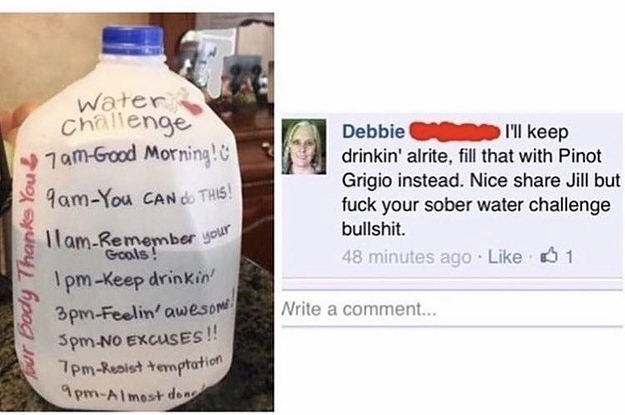Viewport: 625px width, 415px height.
Task: Click the red heart drawing beside Water
Action: (x=193, y=108)
